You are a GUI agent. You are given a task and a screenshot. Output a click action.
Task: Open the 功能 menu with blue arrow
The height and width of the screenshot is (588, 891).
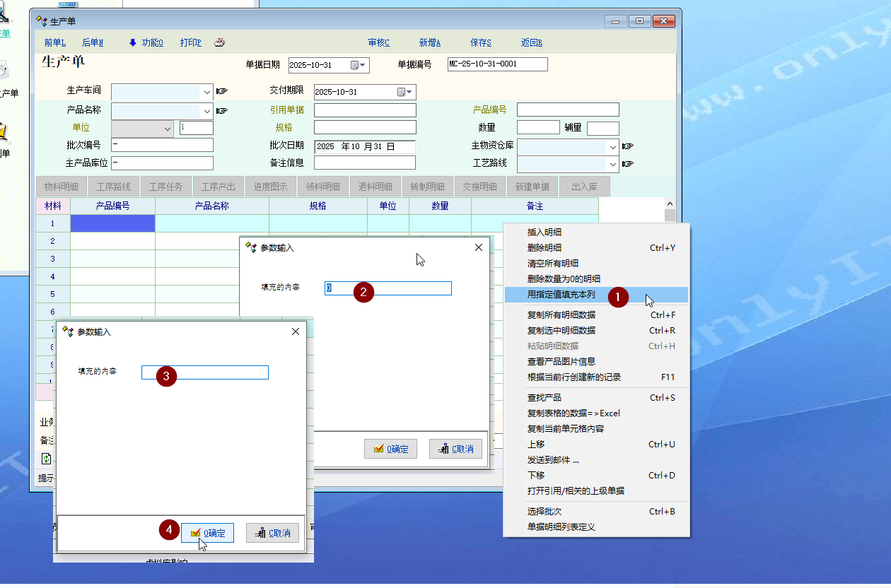(146, 42)
